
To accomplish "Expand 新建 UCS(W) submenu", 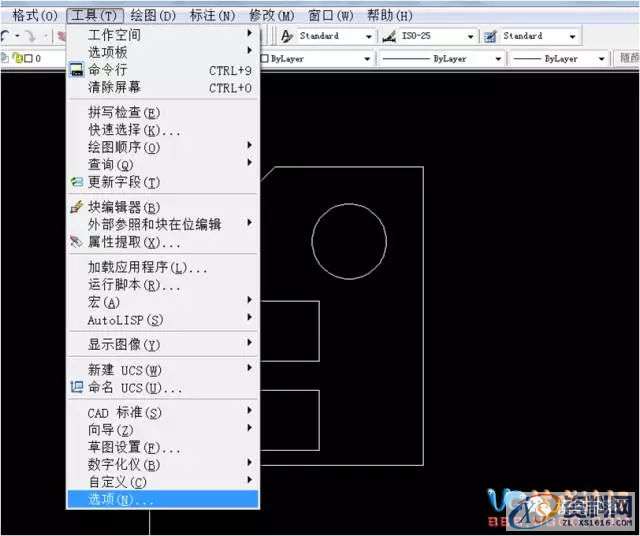I will click(162, 370).
